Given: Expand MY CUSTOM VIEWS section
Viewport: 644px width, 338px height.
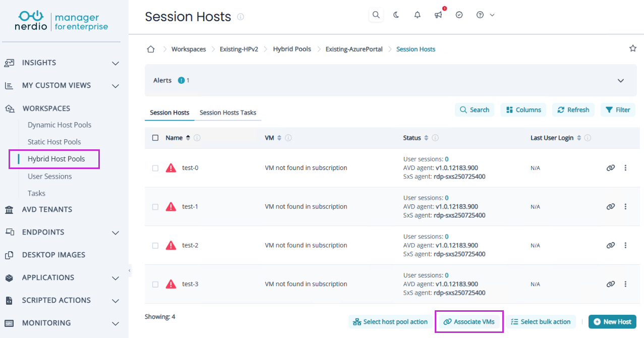Looking at the screenshot, I should [115, 86].
